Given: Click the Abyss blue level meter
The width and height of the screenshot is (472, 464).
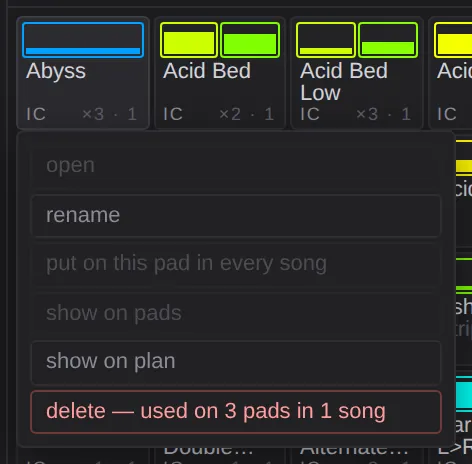Looking at the screenshot, I should pyautogui.click(x=83, y=40).
